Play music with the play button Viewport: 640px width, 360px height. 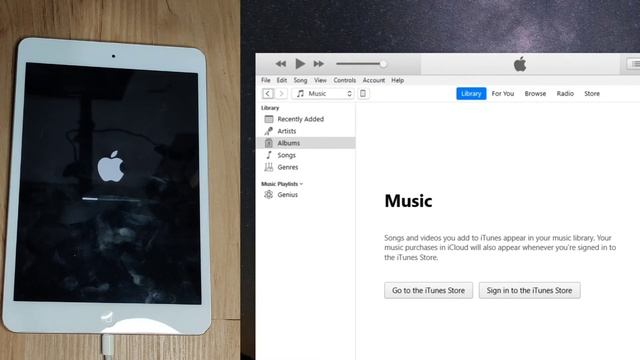pyautogui.click(x=300, y=64)
